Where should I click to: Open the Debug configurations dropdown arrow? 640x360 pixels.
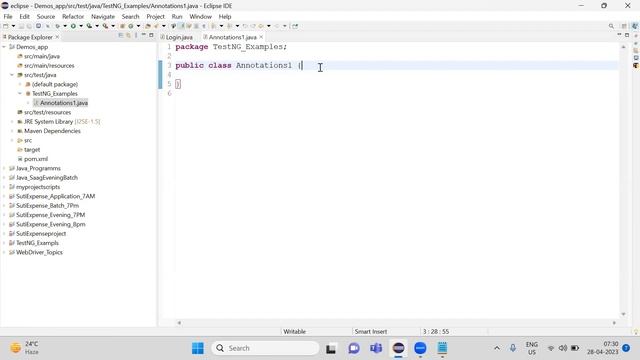click(x=65, y=26)
